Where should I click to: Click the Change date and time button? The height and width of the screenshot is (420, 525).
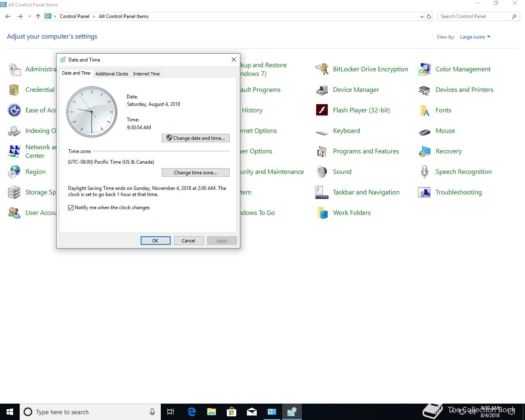pyautogui.click(x=196, y=138)
